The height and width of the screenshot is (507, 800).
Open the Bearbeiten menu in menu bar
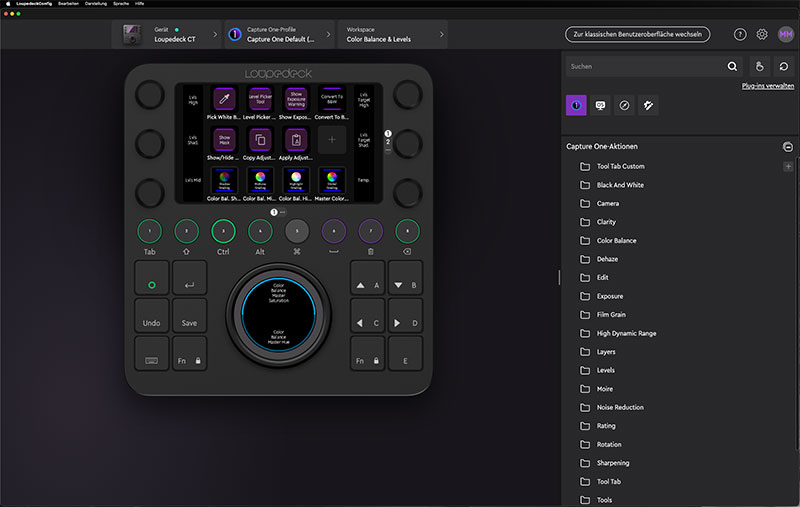68,4
